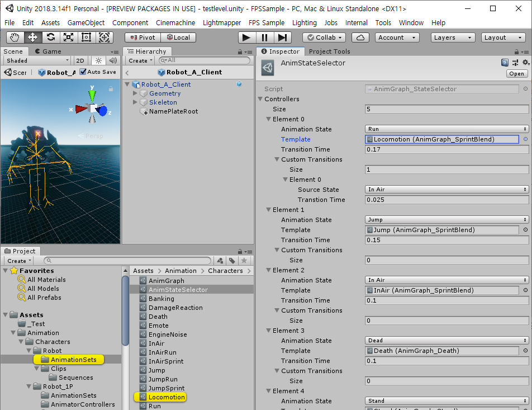The image size is (532, 410).
Task: Click the Step frame button
Action: pyautogui.click(x=283, y=37)
